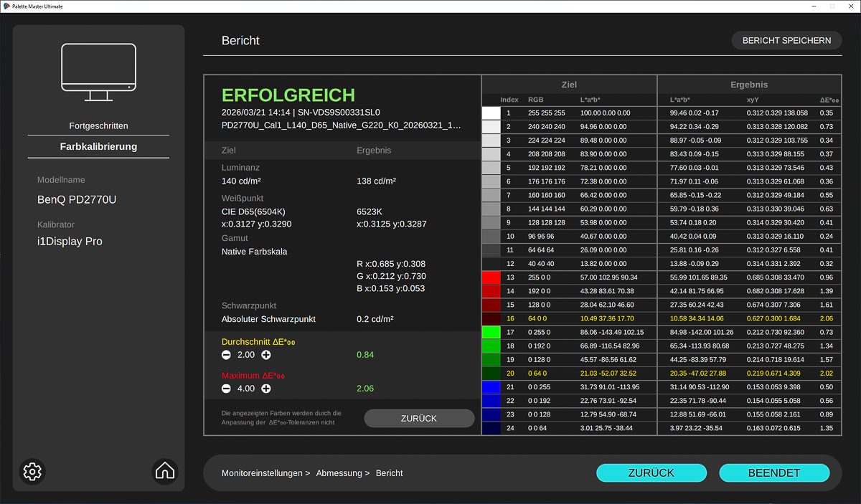
Task: Increase the Maximum ΔE tolerance with plus
Action: (265, 389)
